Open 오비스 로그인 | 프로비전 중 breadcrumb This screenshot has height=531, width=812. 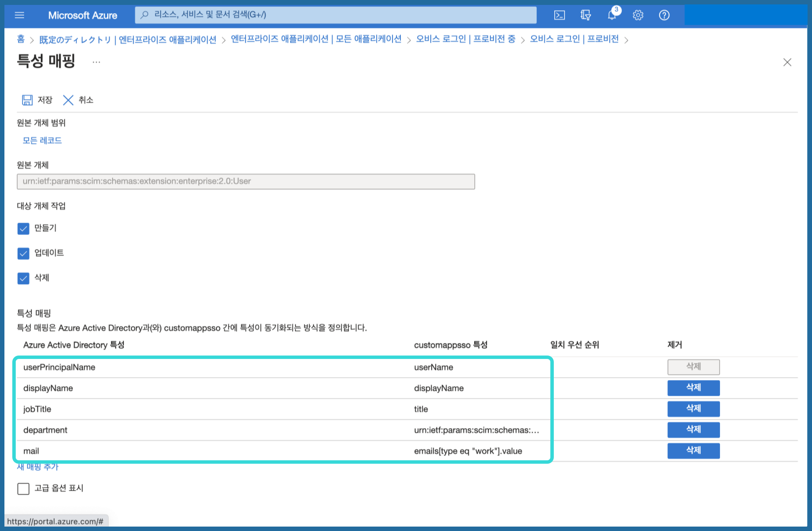[x=466, y=39]
